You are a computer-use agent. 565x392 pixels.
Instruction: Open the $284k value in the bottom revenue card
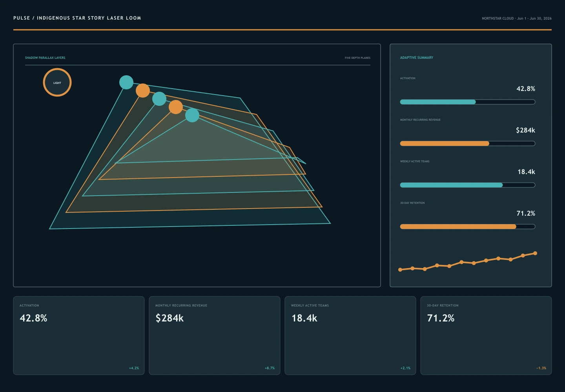coord(169,318)
